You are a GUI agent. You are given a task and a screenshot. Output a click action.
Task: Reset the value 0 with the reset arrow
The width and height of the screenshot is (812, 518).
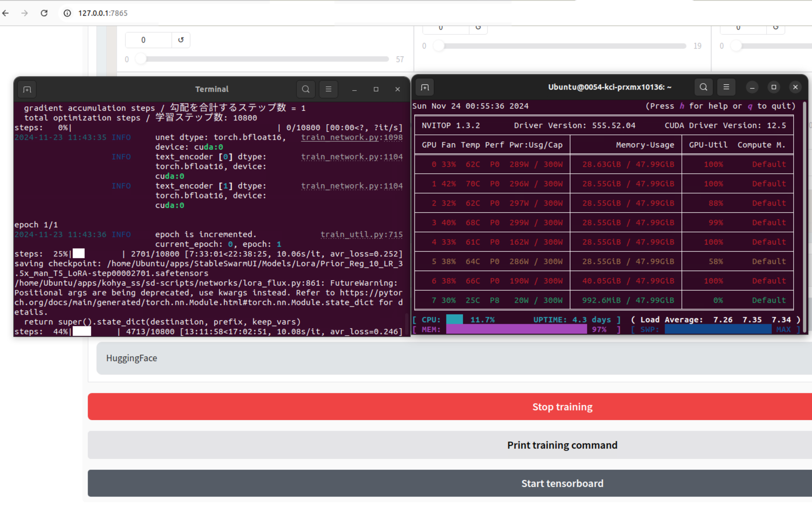point(181,40)
